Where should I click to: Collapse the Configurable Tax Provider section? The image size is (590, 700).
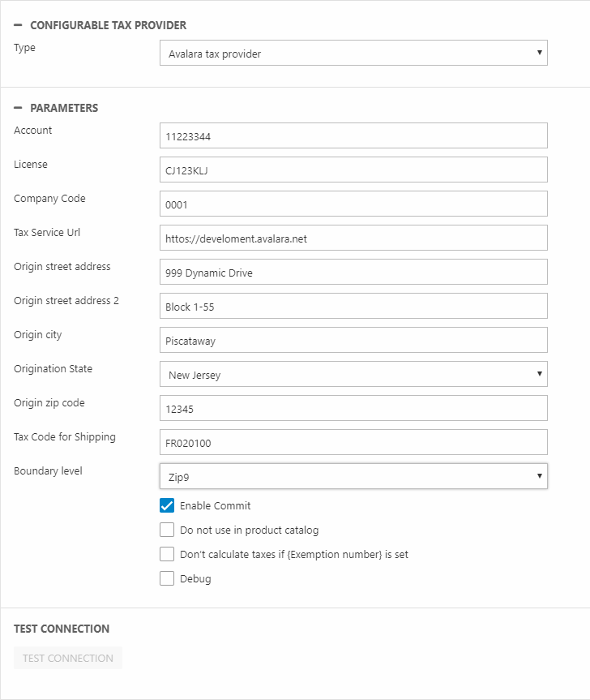tap(18, 25)
